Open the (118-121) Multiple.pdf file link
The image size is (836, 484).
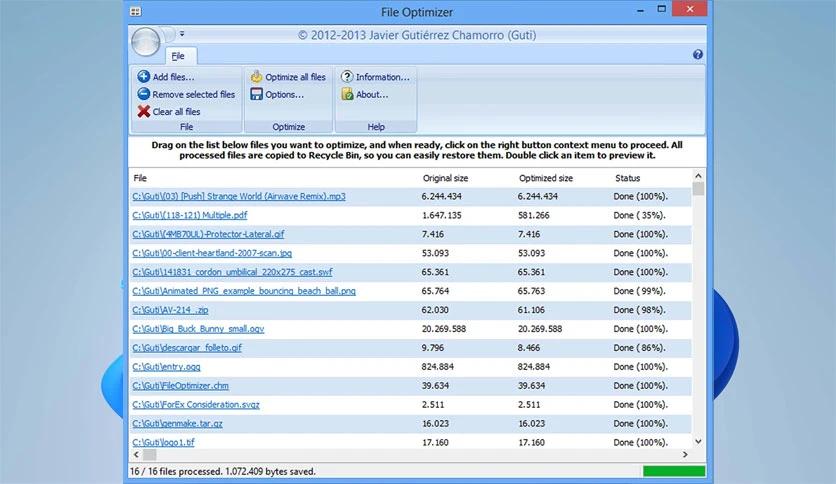click(x=190, y=215)
